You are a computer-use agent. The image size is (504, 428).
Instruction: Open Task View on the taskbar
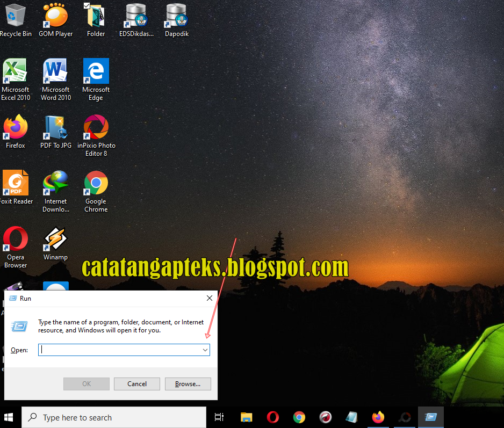pos(219,417)
